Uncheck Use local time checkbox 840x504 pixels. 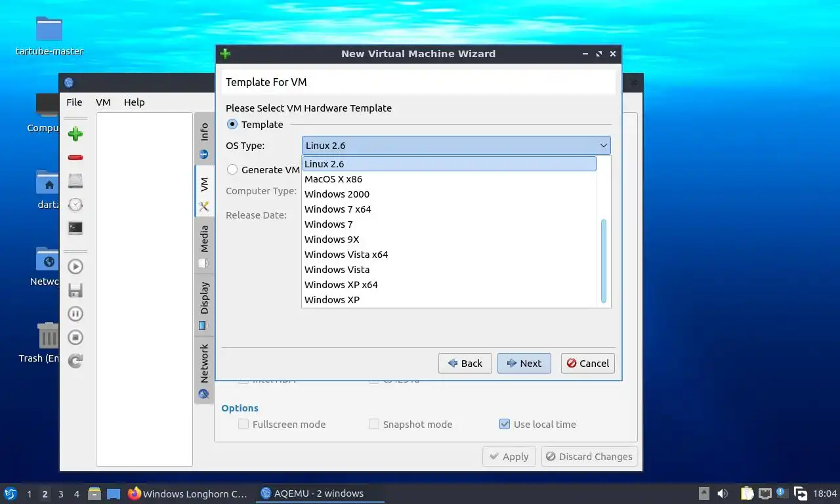click(x=505, y=424)
